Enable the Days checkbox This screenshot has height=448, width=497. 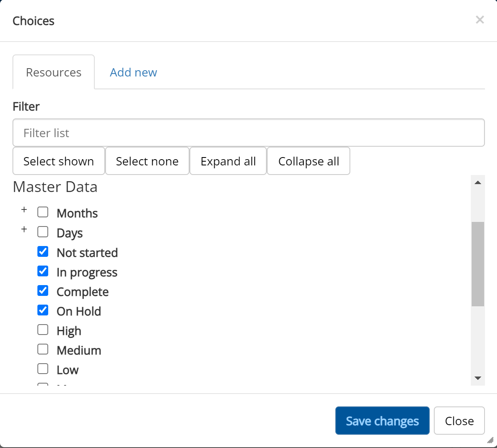43,232
